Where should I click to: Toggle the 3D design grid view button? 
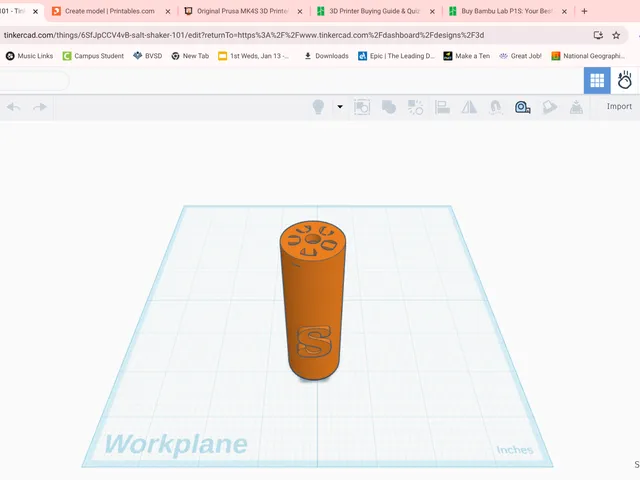click(597, 80)
